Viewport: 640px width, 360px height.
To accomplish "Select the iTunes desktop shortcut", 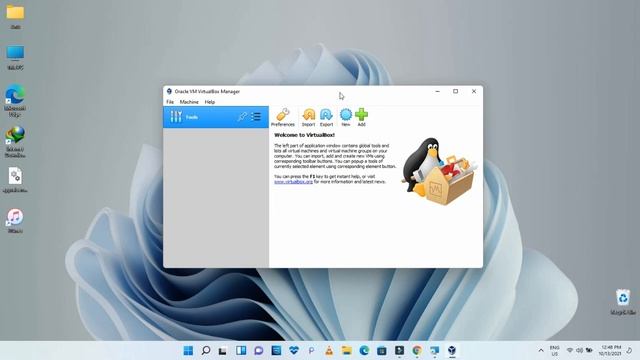I will coord(15,221).
